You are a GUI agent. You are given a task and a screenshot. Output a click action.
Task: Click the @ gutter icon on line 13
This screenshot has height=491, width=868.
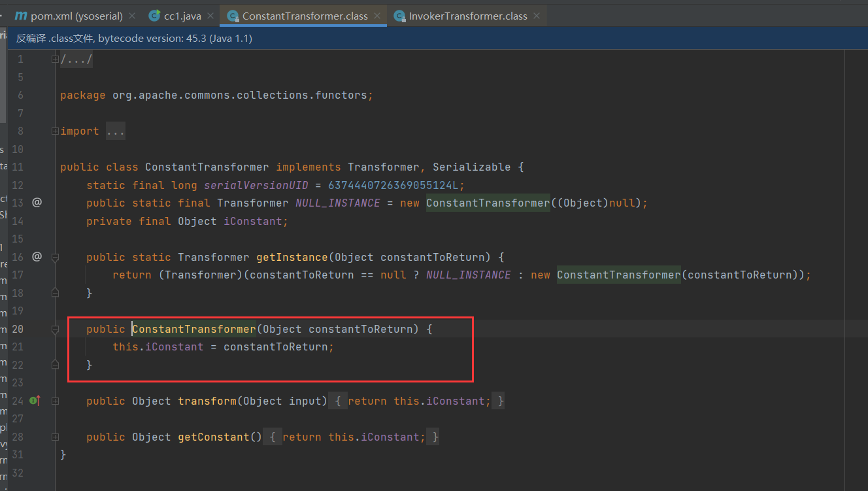pos(37,203)
